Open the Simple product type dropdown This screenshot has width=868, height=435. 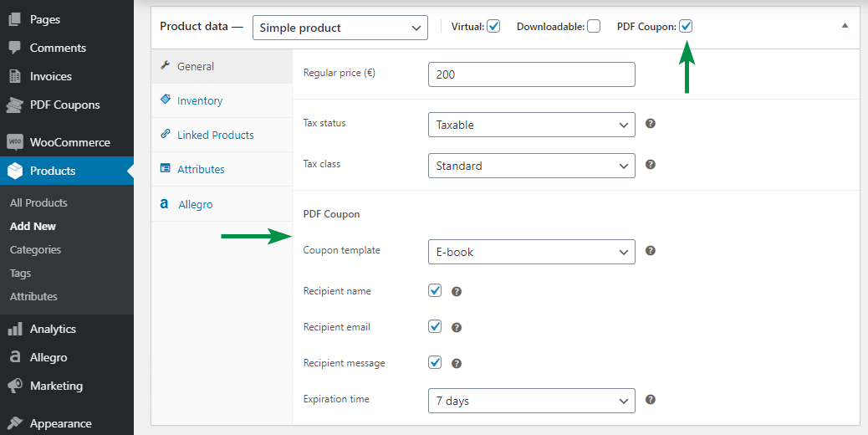pos(340,28)
